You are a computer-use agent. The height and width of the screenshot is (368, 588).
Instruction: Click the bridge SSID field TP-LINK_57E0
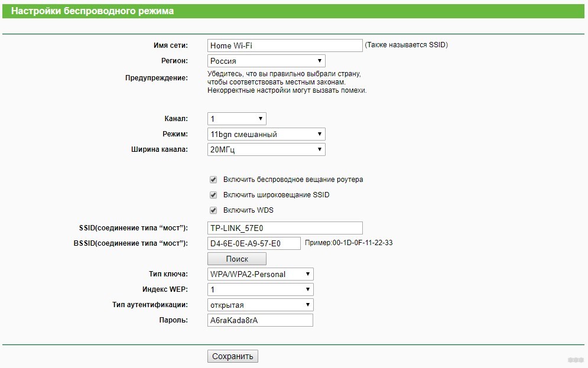coord(285,228)
